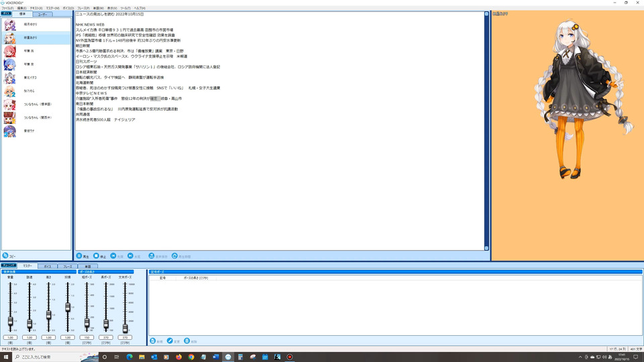Open the ファイル menu
This screenshot has height=362, width=644.
(7, 8)
